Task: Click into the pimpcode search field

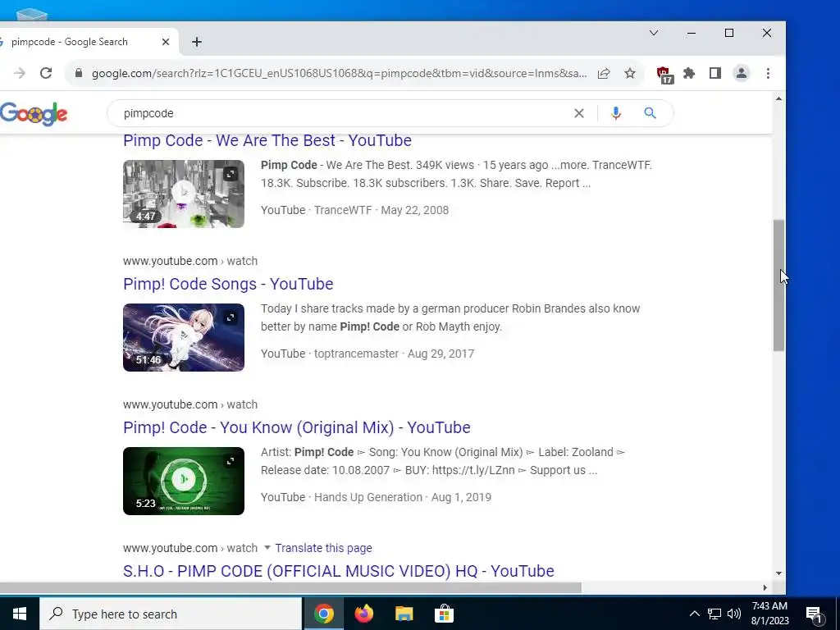Action: [343, 113]
